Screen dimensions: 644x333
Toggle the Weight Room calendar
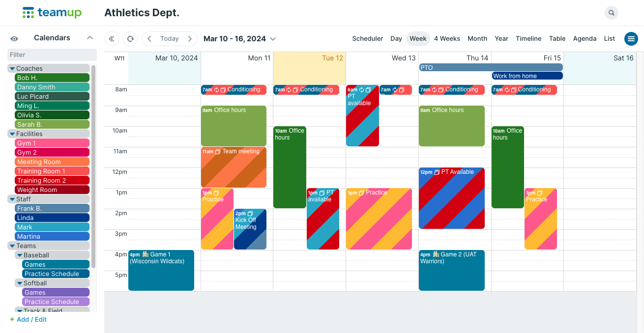52,190
